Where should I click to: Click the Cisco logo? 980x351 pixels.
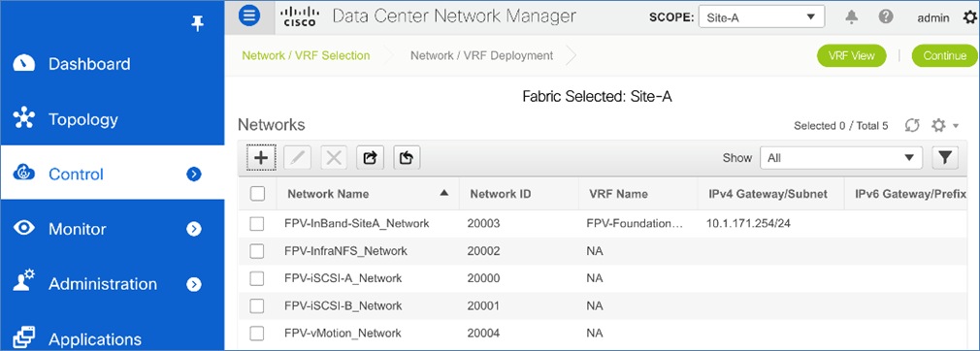(x=300, y=16)
